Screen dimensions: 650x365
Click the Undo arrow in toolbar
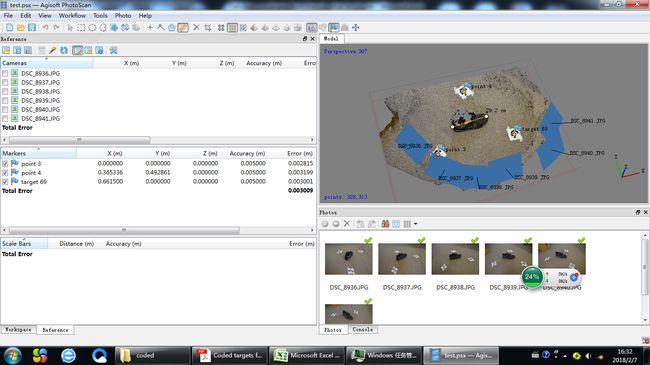(45, 28)
